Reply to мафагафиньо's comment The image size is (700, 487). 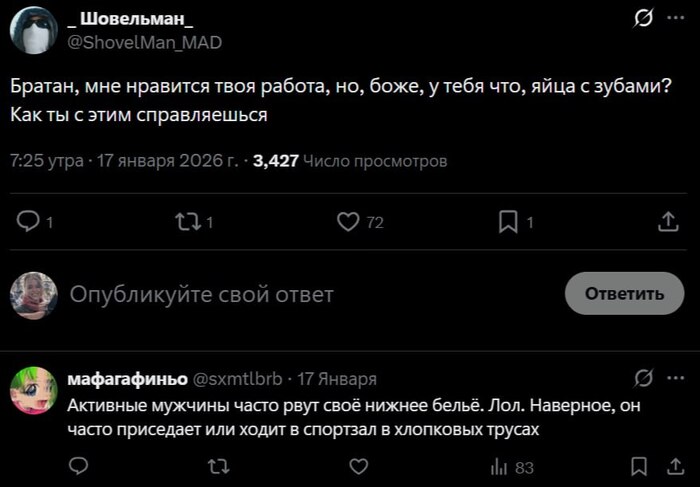[x=80, y=466]
